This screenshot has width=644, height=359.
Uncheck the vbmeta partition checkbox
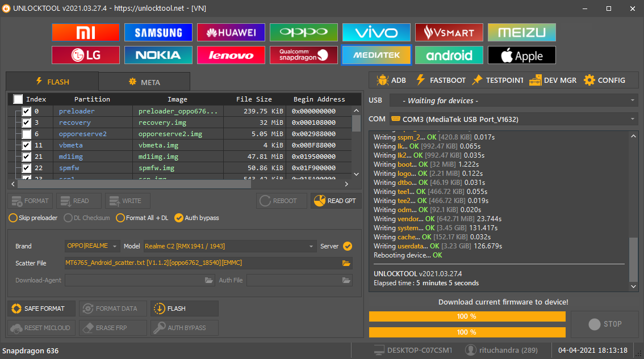coord(26,145)
